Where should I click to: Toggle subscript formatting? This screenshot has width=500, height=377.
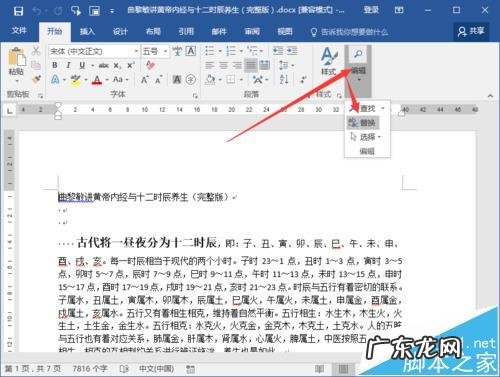(x=117, y=66)
